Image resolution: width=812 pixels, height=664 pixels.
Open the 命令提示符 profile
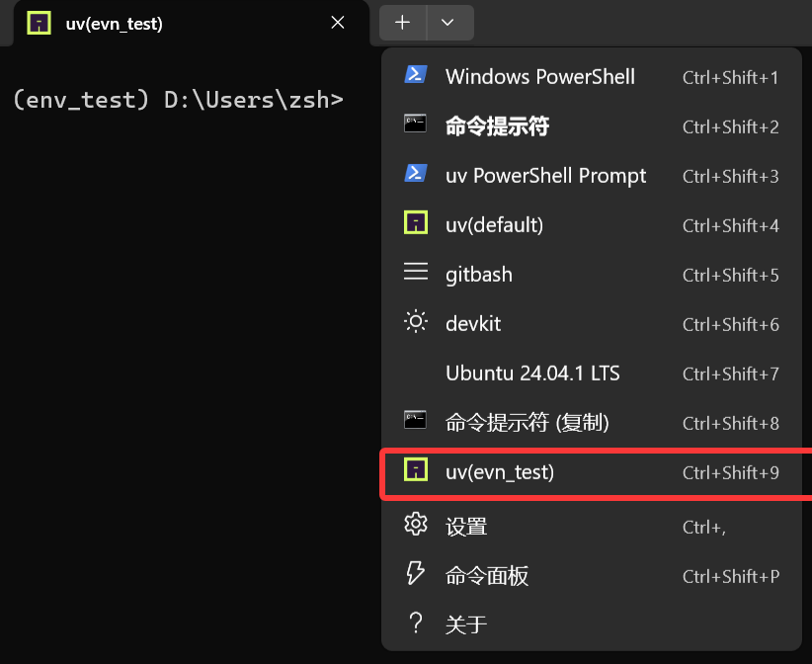coord(592,126)
